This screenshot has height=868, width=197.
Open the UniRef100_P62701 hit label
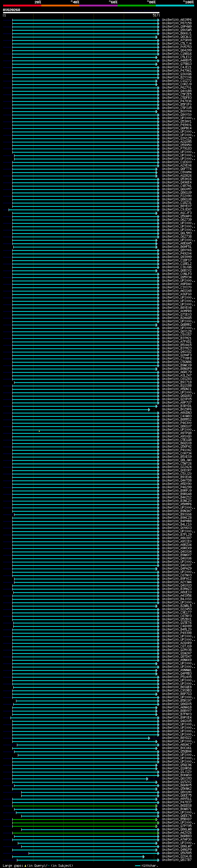point(177,88)
